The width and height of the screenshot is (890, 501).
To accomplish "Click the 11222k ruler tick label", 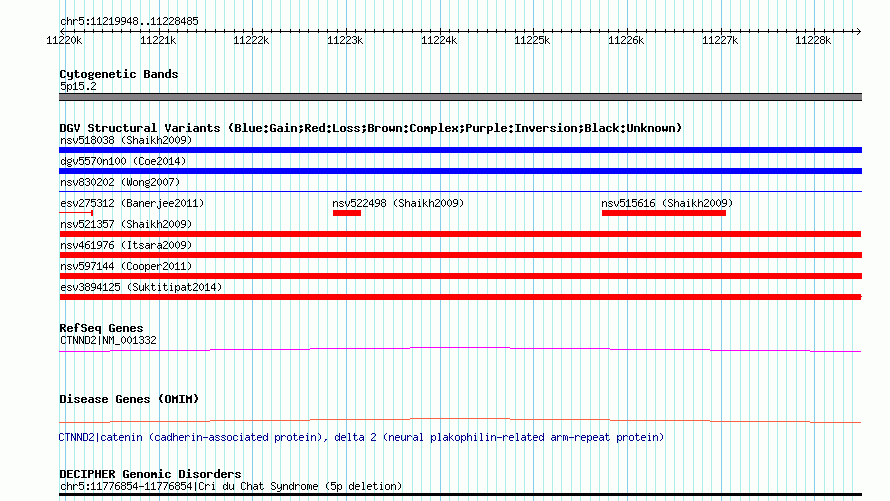I will pyautogui.click(x=251, y=40).
